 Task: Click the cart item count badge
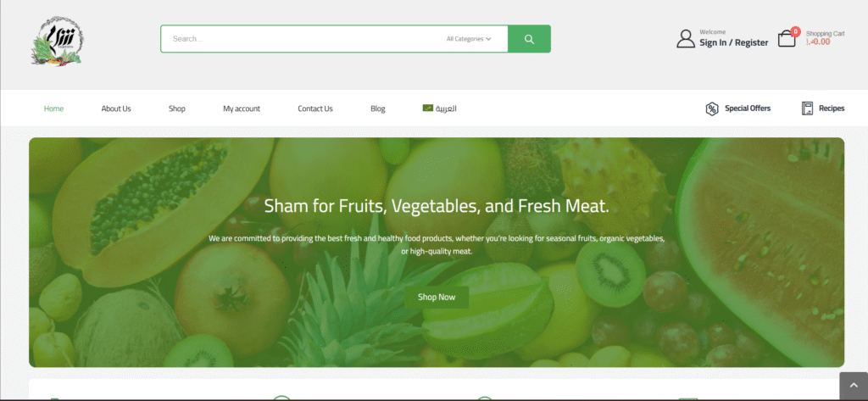(795, 31)
